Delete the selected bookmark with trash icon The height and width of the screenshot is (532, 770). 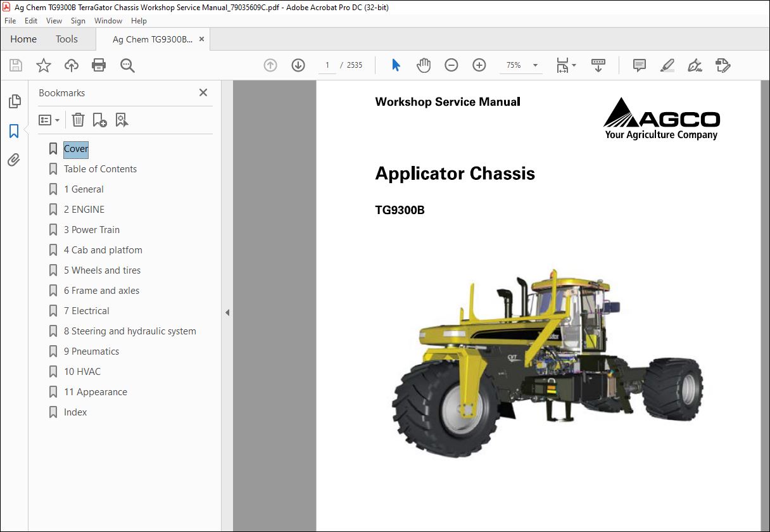click(78, 120)
